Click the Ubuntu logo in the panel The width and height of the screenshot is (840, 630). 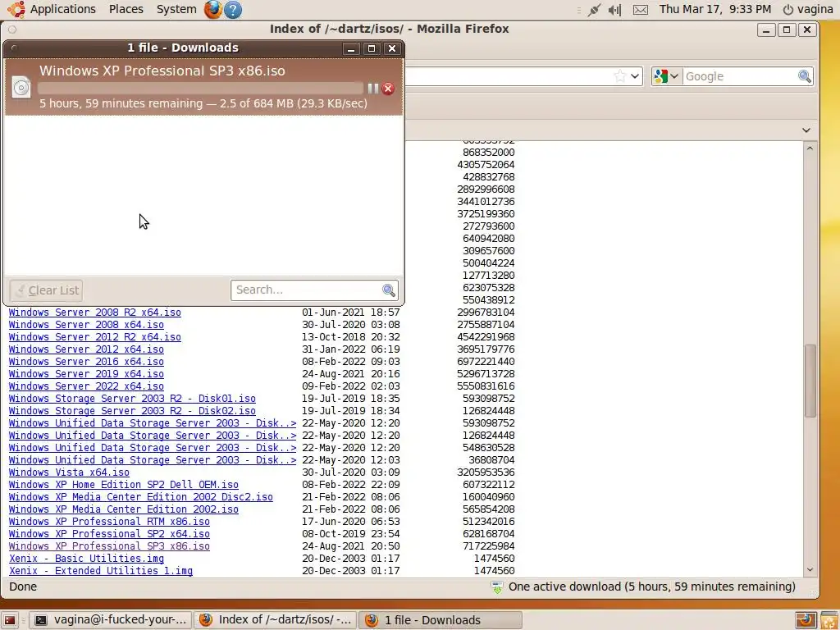[x=16, y=9]
